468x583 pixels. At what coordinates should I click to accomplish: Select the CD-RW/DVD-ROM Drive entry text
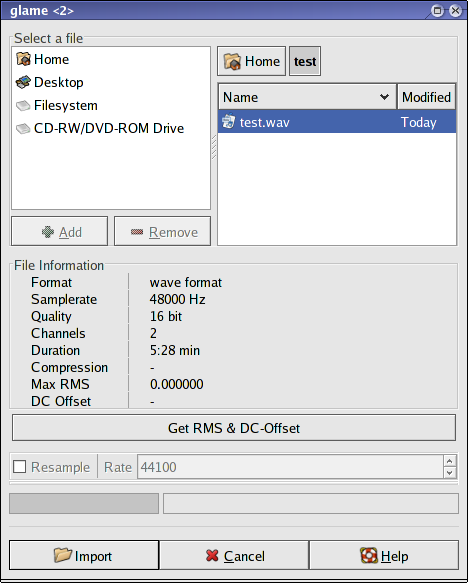(x=109, y=129)
